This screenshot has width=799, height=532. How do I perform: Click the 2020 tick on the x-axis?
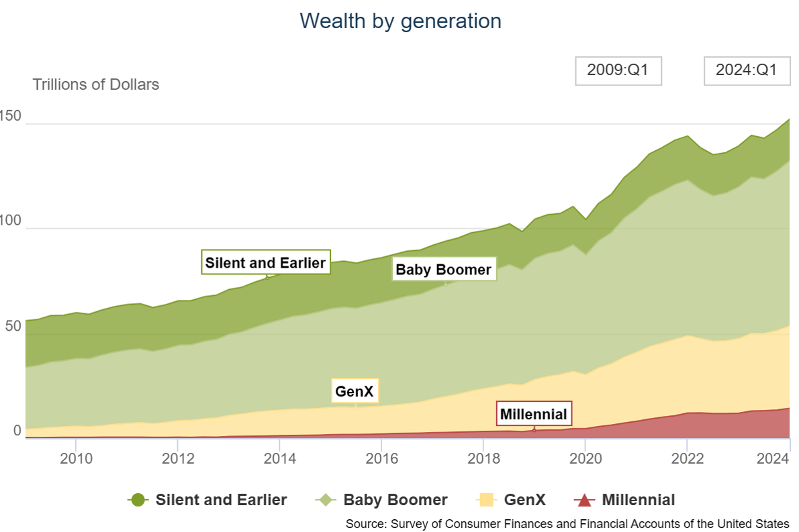585,459
